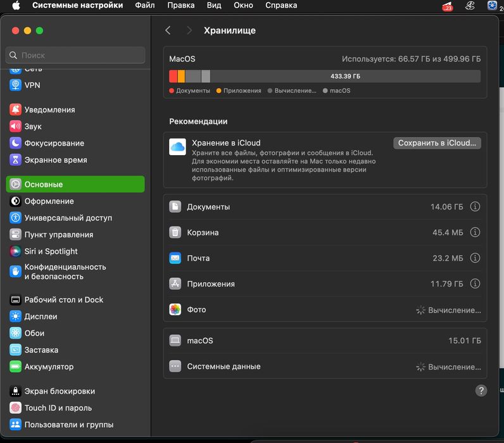Click Сохранить в iCloud button
The width and height of the screenshot is (504, 443).
click(x=437, y=143)
